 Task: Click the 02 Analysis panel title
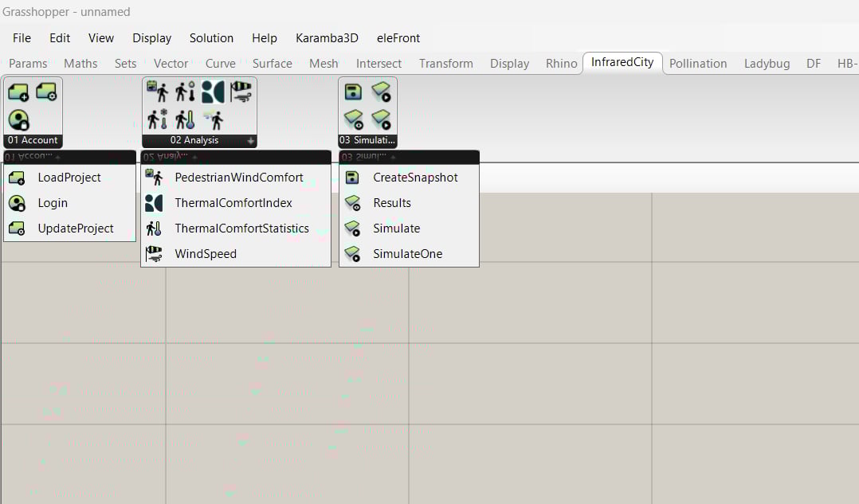[194, 140]
